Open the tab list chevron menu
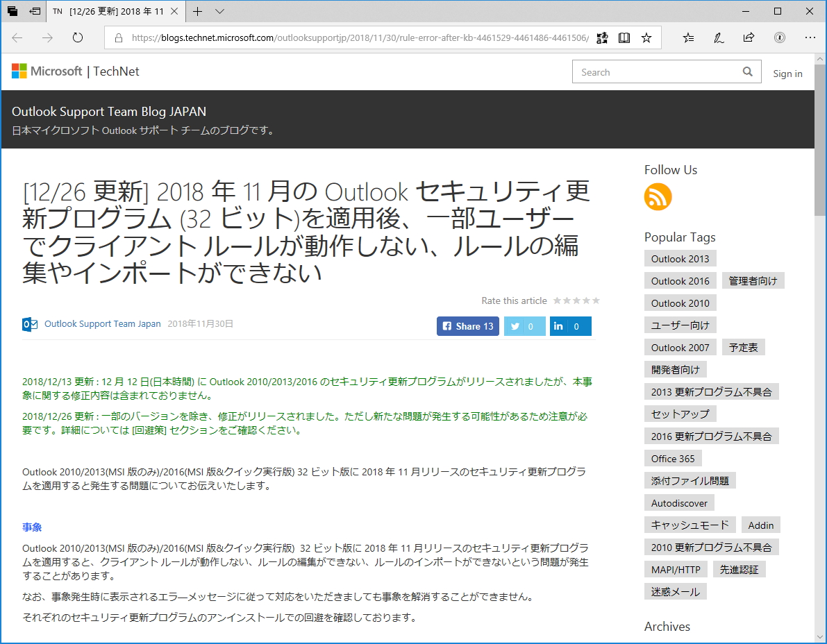827x644 pixels. pyautogui.click(x=220, y=12)
